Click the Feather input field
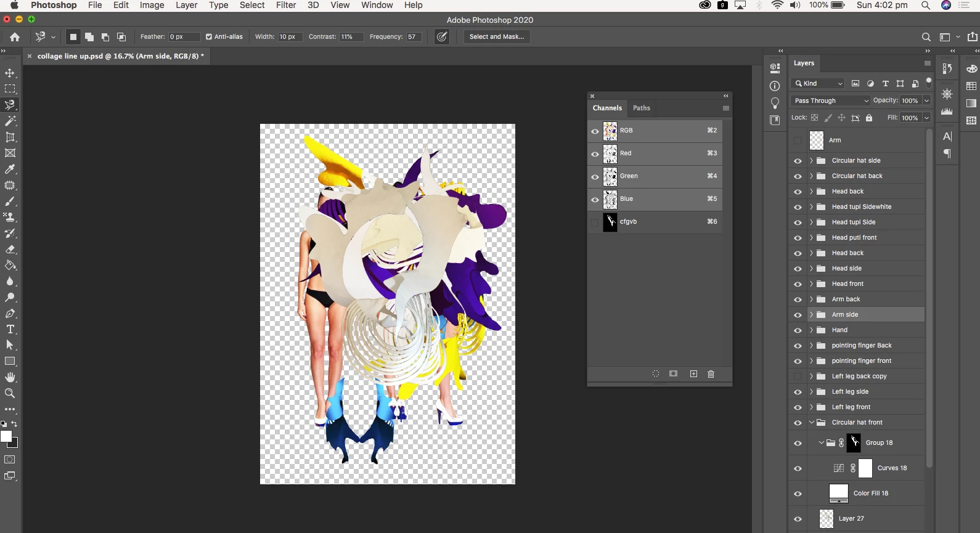The image size is (980, 533). pyautogui.click(x=184, y=37)
